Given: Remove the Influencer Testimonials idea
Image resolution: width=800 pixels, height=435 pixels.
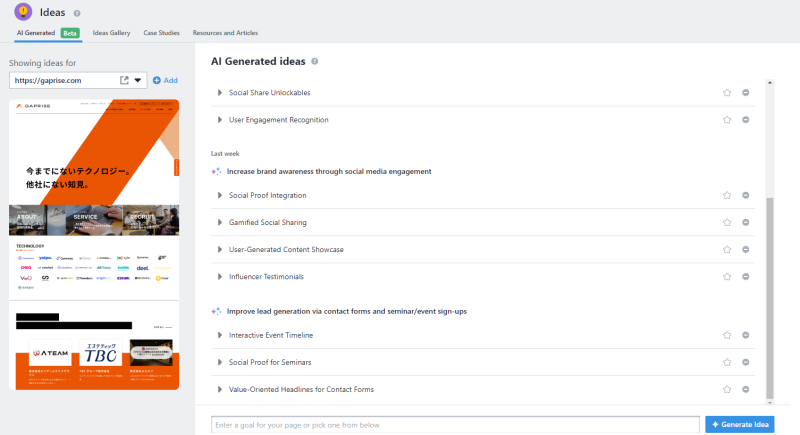Looking at the screenshot, I should [x=746, y=276].
